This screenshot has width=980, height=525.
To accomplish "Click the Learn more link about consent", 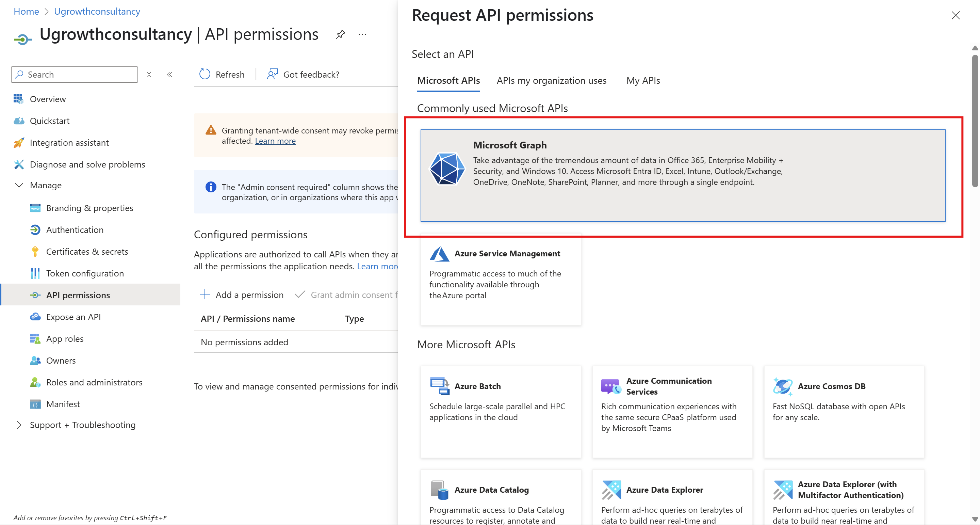I will [x=275, y=141].
